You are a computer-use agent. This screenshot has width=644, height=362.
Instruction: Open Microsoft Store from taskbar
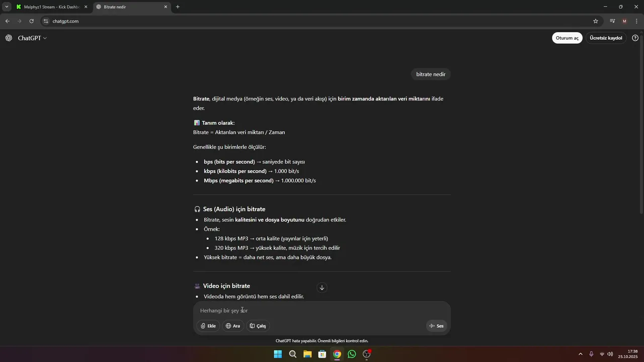322,354
